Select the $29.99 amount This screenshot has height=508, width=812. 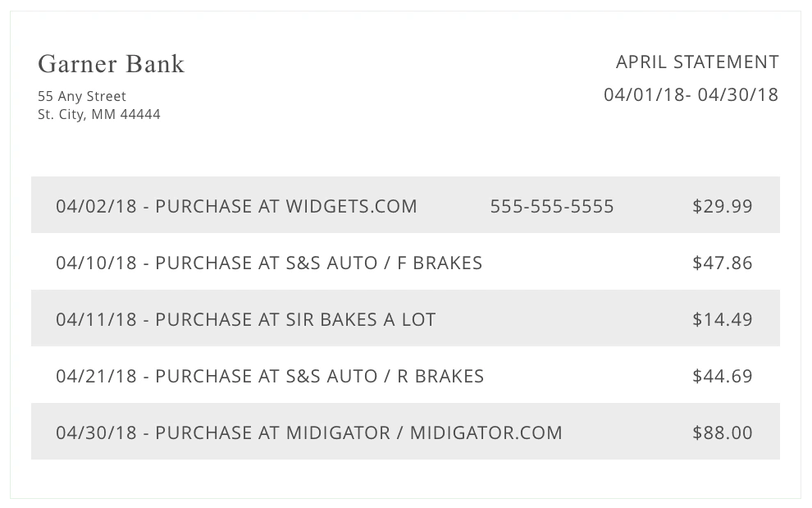click(x=723, y=207)
